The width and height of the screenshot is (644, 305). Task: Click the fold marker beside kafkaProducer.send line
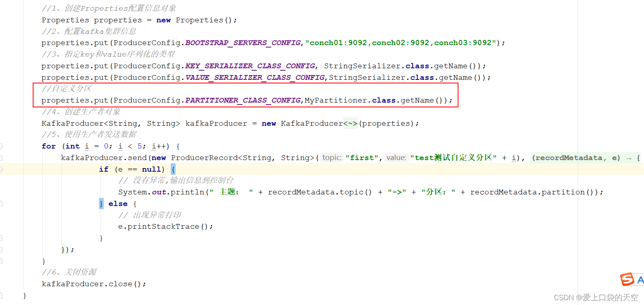[x=1, y=158]
